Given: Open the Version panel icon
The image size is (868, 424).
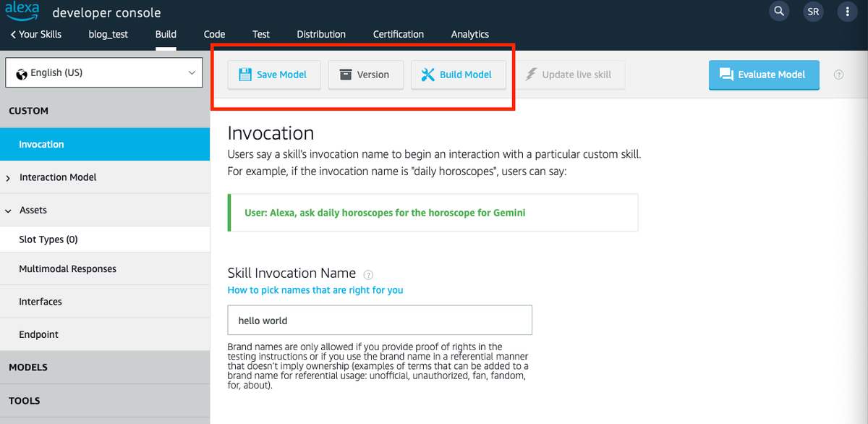Looking at the screenshot, I should [x=346, y=74].
